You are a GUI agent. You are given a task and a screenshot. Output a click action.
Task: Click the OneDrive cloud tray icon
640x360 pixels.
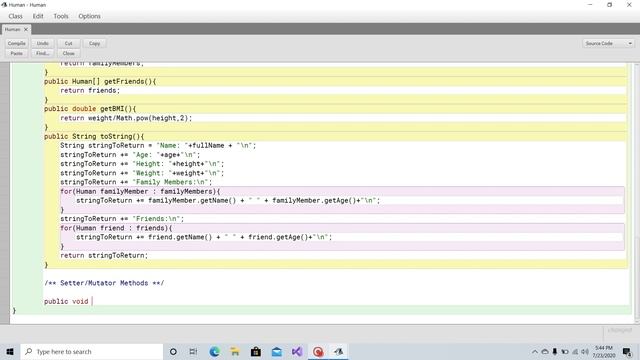545,351
